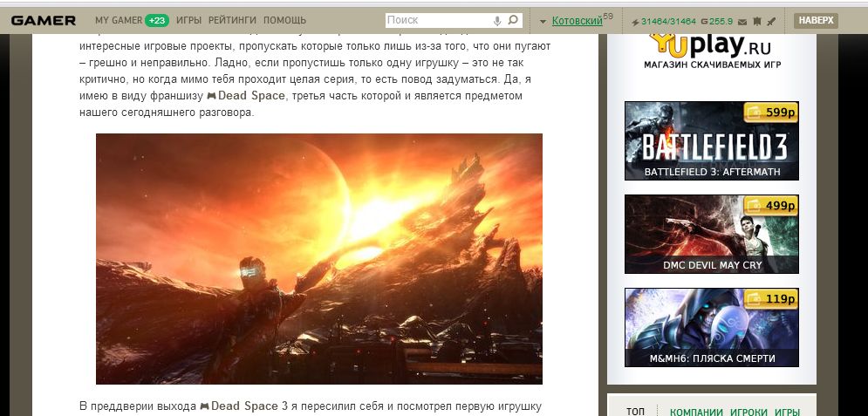The height and width of the screenshot is (416, 868).
Task: Click the НАВЕРХ button
Action: [816, 20]
